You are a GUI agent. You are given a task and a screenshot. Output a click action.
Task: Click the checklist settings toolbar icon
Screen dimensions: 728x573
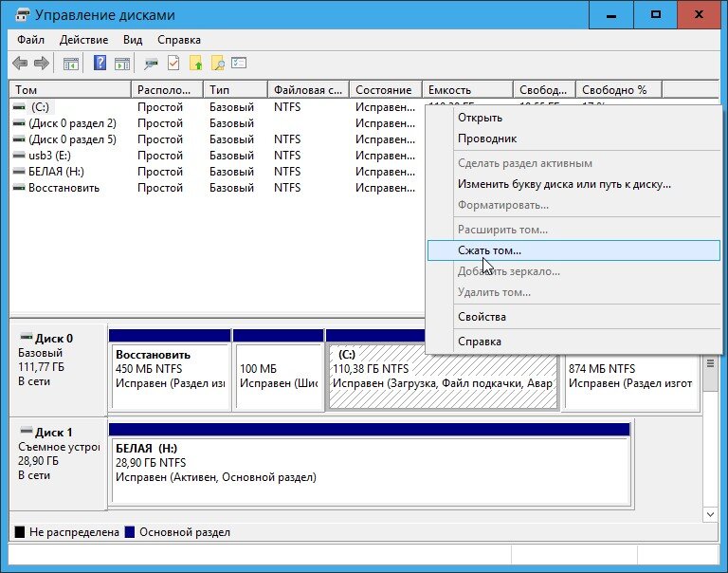click(239, 63)
